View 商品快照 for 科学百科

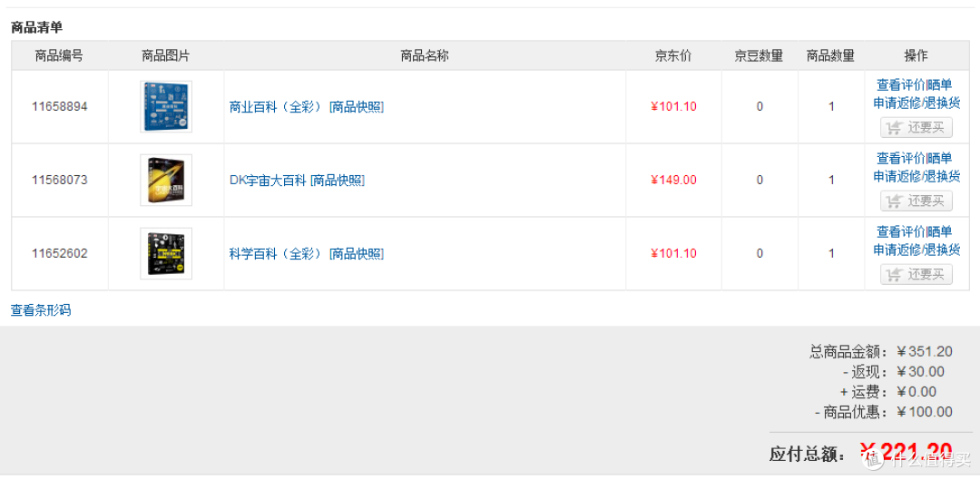point(357,254)
